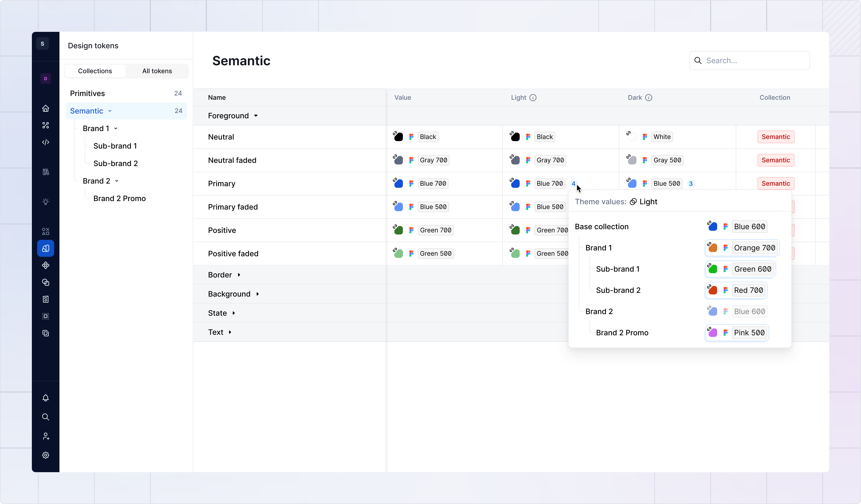Click green swatch for Sub-brand 1
861x504 pixels.
pyautogui.click(x=712, y=269)
